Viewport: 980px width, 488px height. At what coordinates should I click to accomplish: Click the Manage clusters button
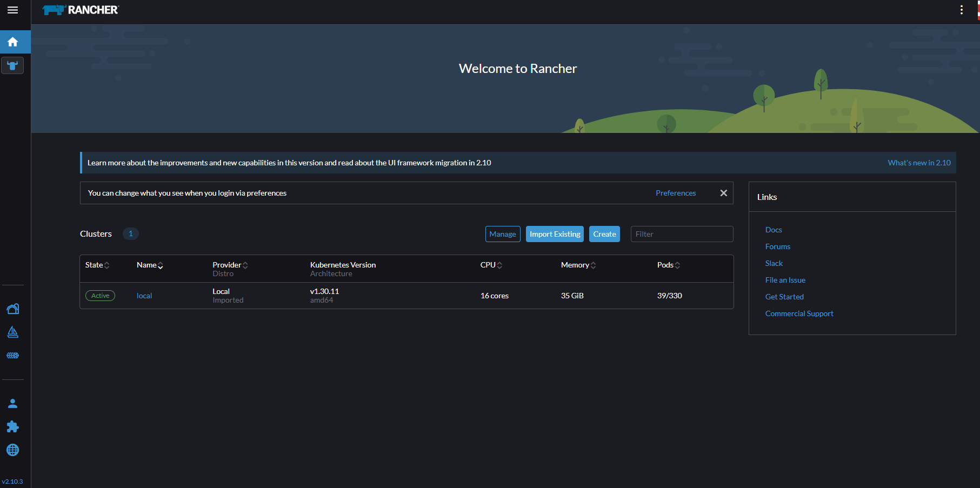[x=502, y=234]
